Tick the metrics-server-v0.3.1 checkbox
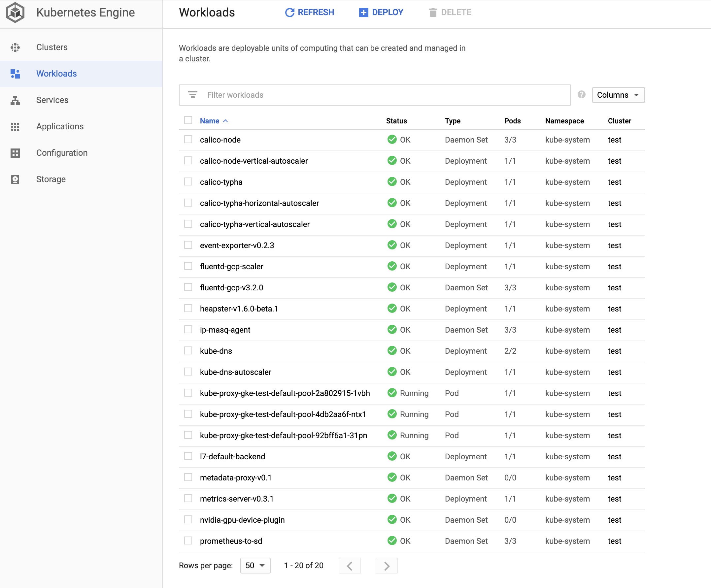 [188, 498]
